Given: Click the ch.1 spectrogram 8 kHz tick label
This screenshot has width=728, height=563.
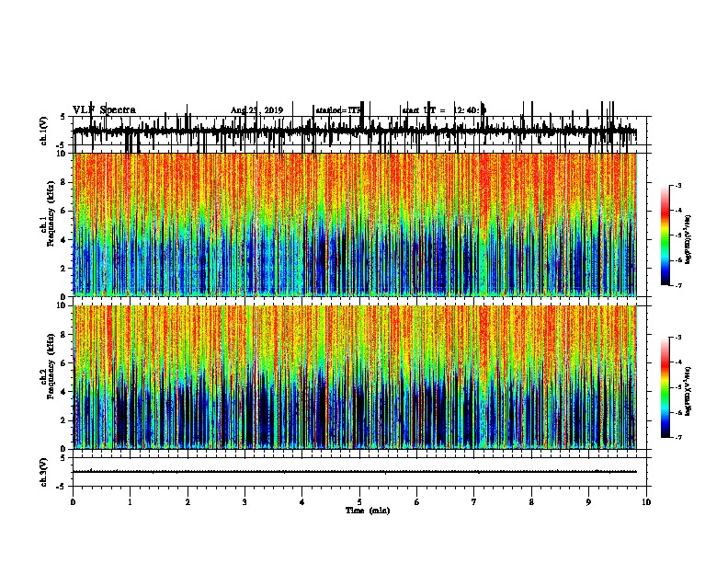Looking at the screenshot, I should click(x=64, y=182).
